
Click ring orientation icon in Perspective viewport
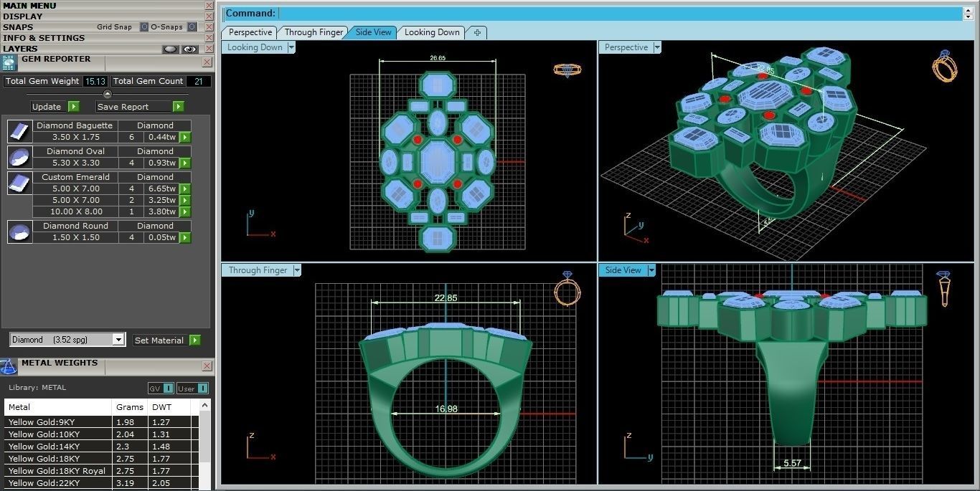pyautogui.click(x=944, y=66)
